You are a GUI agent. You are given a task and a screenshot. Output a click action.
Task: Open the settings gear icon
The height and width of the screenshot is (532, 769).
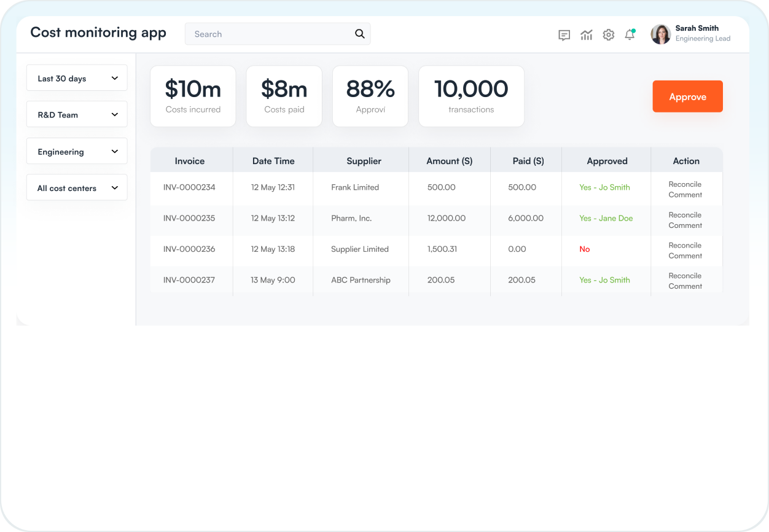tap(608, 35)
